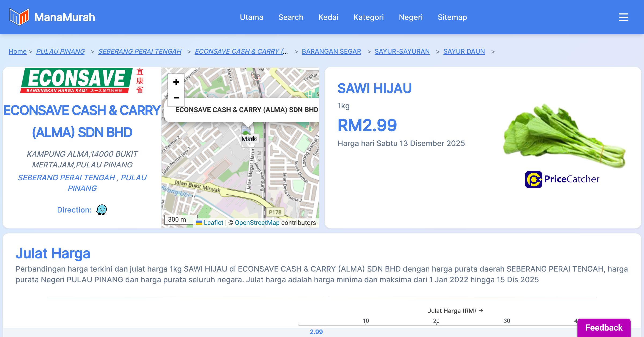Screen dimensions: 644x337
Task: Open the OpenStreetMap attribution link
Action: (x=257, y=223)
